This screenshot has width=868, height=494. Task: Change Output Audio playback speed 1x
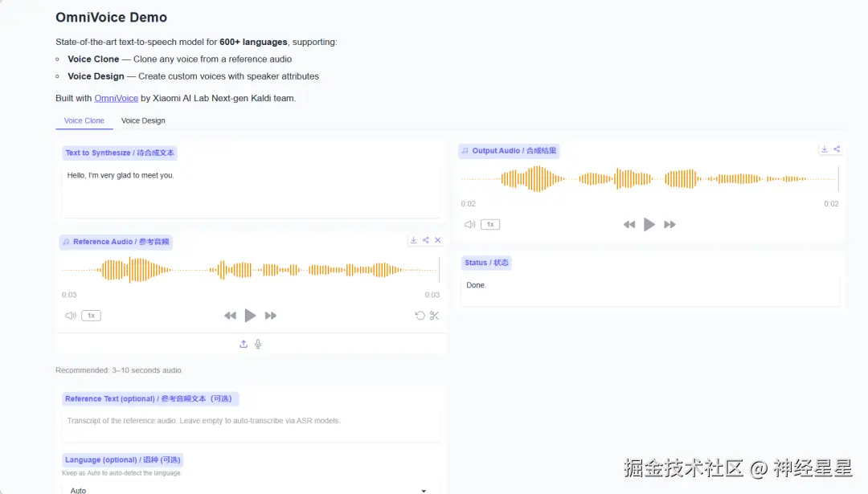tap(490, 224)
